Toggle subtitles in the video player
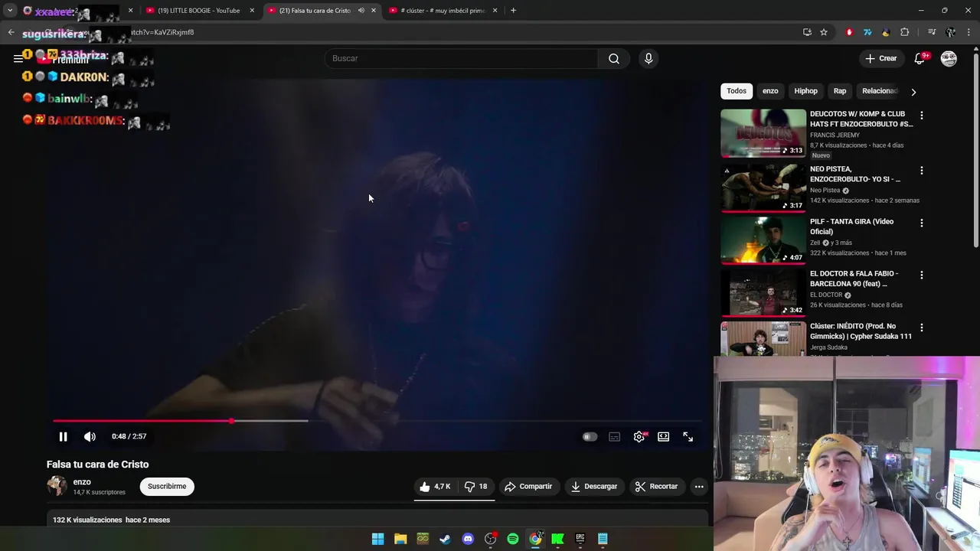This screenshot has width=980, height=551. 614,437
